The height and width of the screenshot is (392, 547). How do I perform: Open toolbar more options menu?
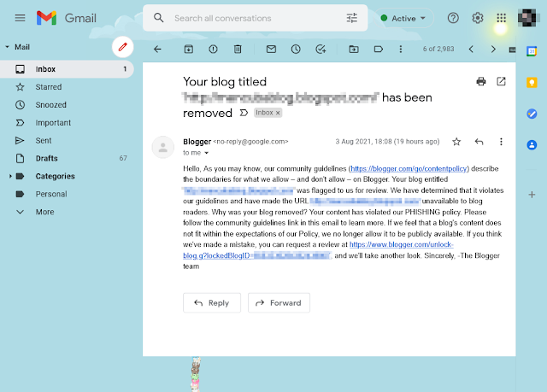(x=401, y=50)
